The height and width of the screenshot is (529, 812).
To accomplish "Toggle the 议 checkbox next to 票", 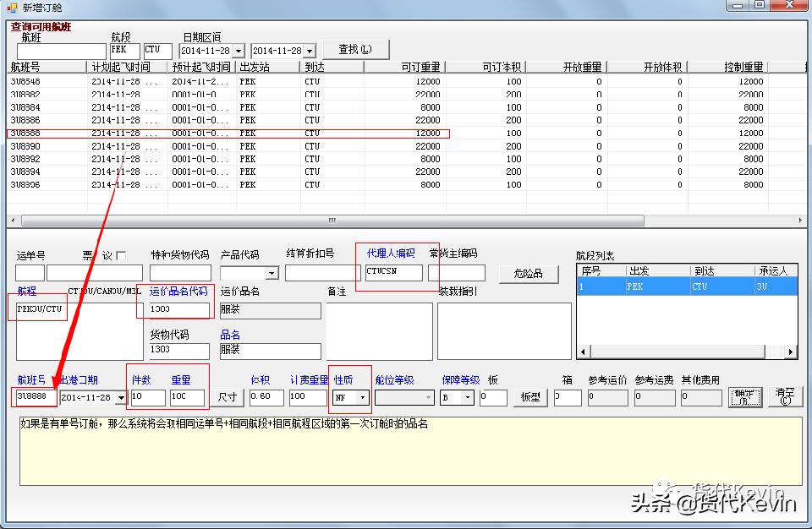I will [x=121, y=256].
